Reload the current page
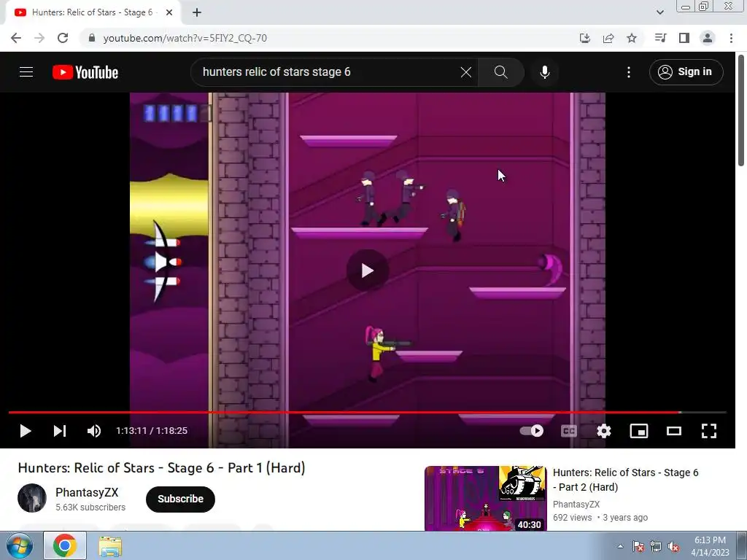The width and height of the screenshot is (747, 560). click(x=63, y=38)
